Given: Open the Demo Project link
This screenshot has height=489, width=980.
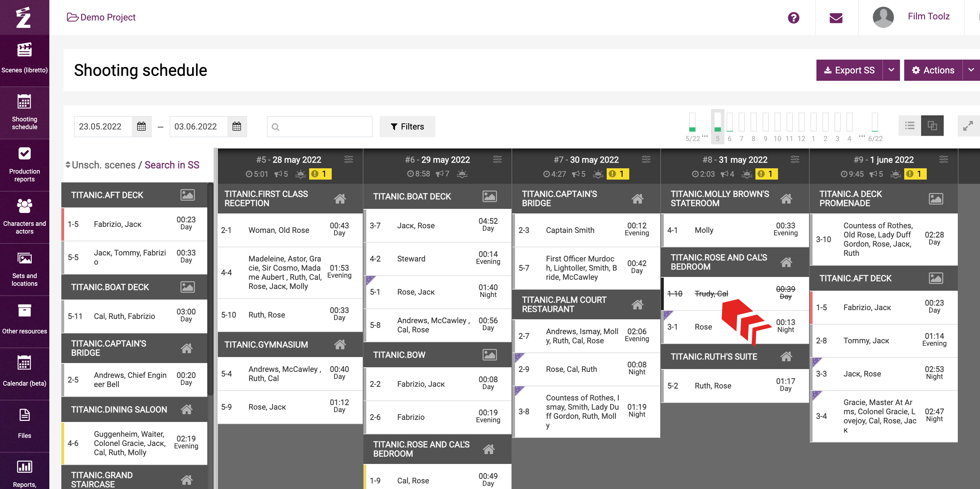Looking at the screenshot, I should pyautogui.click(x=101, y=17).
